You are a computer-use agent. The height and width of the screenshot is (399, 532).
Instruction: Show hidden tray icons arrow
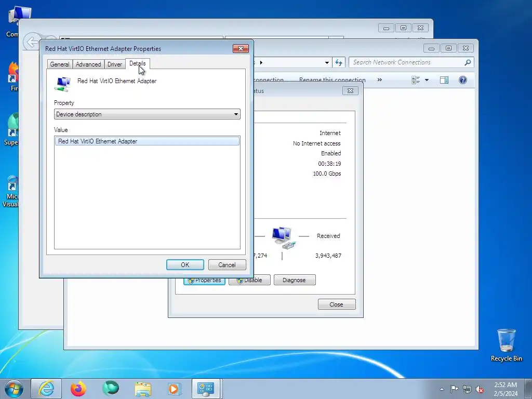pyautogui.click(x=442, y=389)
